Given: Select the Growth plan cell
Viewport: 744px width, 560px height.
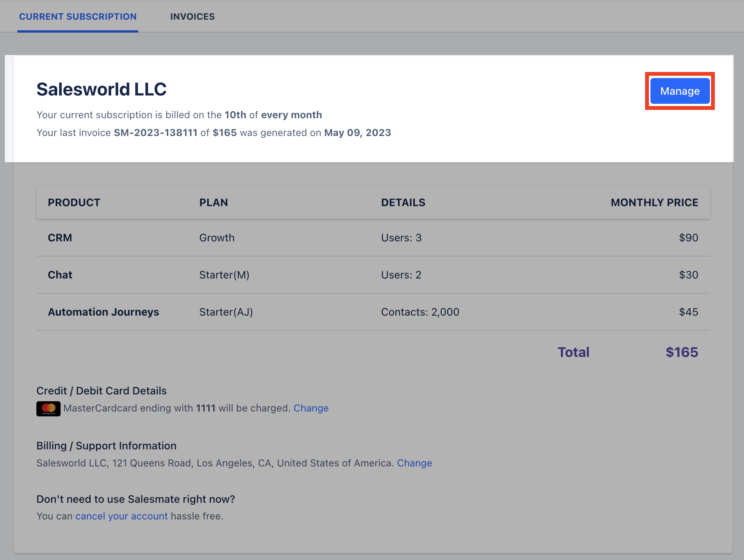Looking at the screenshot, I should 217,238.
